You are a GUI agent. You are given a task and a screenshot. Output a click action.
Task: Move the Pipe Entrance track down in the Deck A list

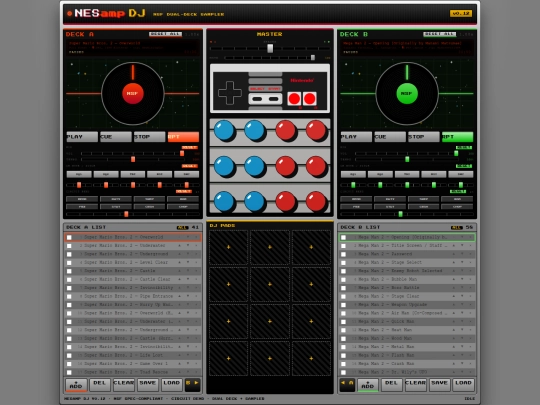tap(188, 296)
